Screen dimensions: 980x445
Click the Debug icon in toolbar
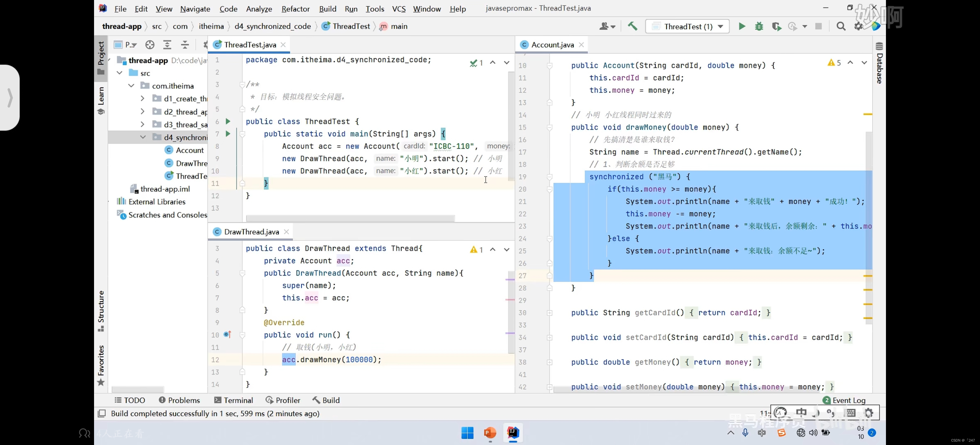point(759,26)
